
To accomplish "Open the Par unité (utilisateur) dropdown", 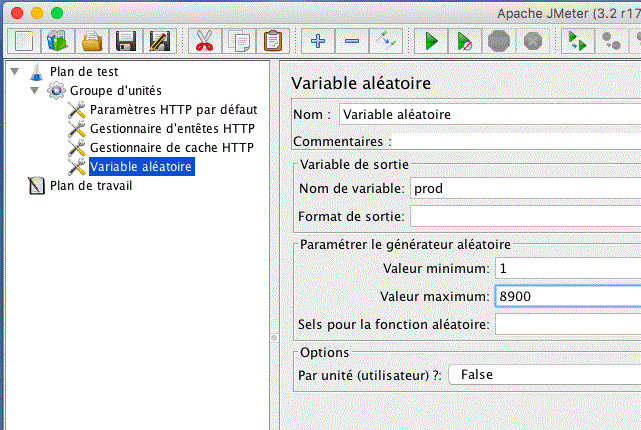I will click(x=545, y=375).
